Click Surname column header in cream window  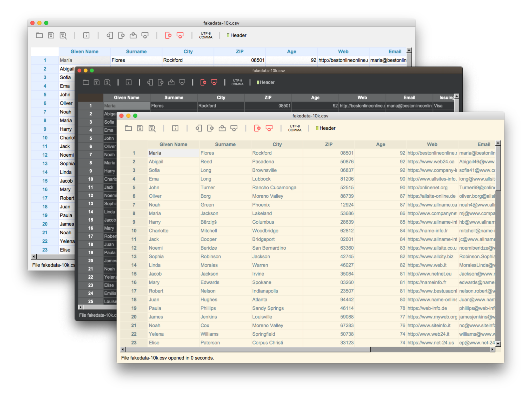pos(225,144)
